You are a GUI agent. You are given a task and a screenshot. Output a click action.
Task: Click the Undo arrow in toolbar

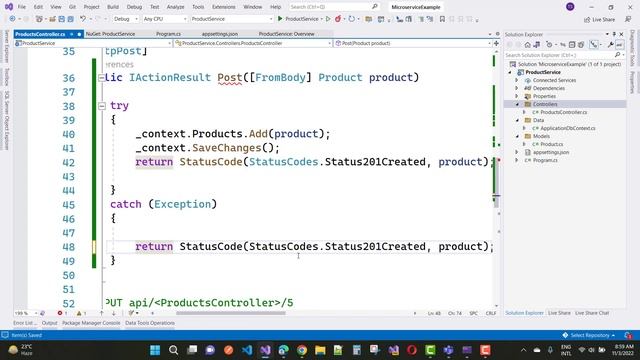point(83,19)
